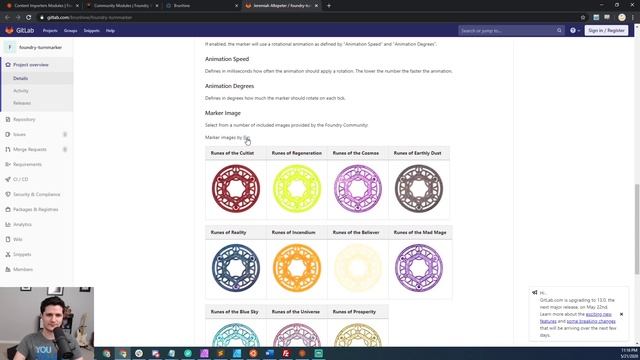
Task: Click the page vertical scrollbar thumb
Action: [x=637, y=229]
